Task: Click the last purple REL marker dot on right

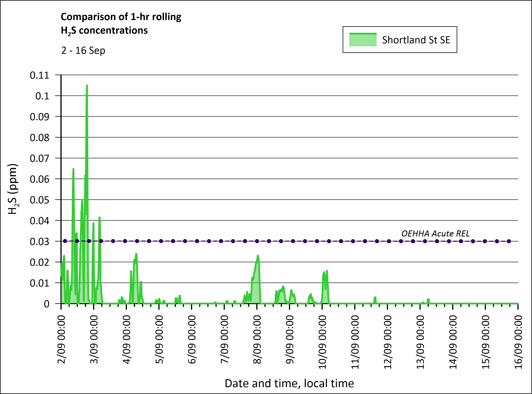Action: 509,241
